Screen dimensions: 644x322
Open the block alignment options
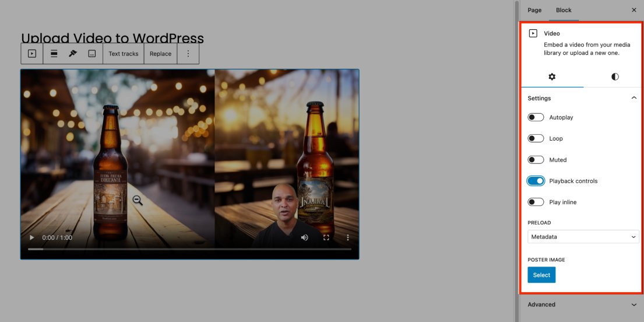tap(54, 54)
